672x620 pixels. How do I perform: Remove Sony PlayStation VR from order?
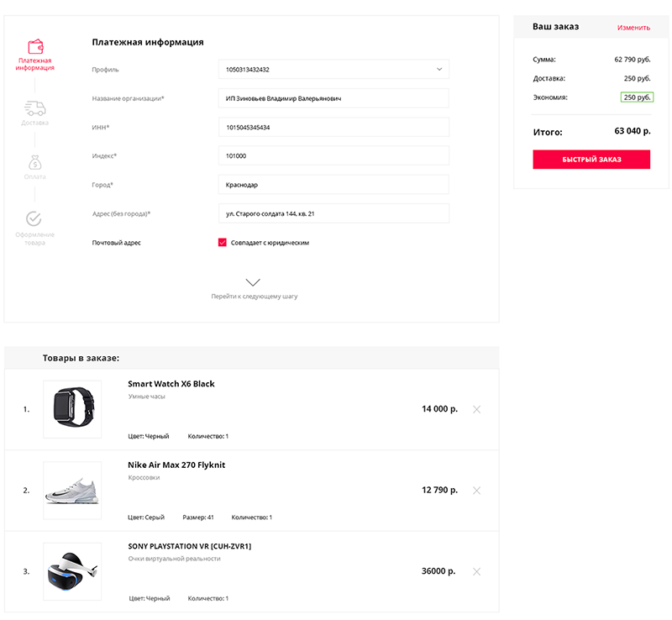click(476, 571)
